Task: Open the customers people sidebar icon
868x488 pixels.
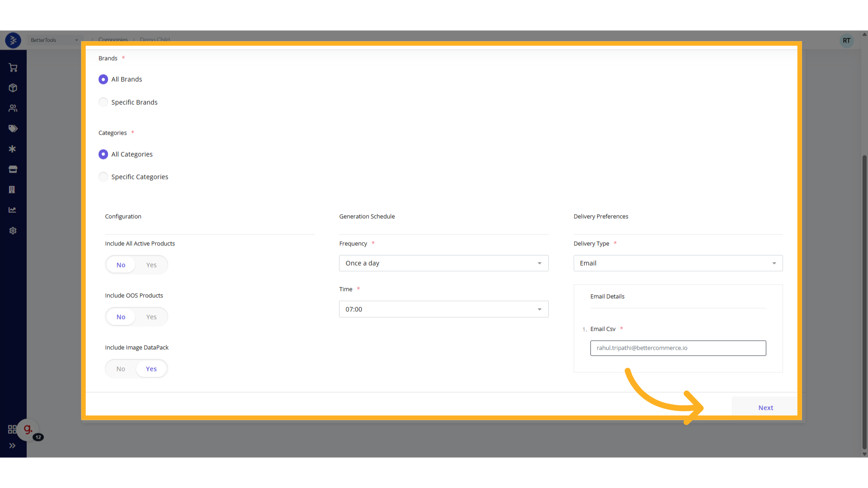Action: (x=13, y=108)
